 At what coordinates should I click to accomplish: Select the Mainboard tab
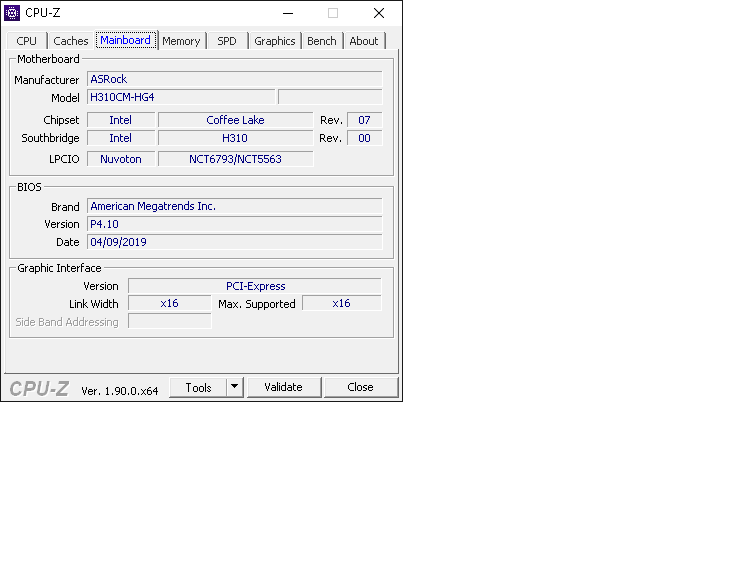[x=126, y=40]
